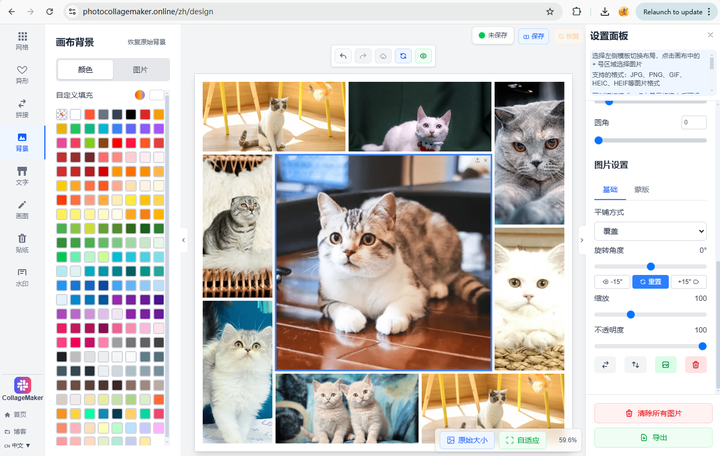The image size is (720, 456).
Task: Click the 导出 export button
Action: (x=653, y=438)
